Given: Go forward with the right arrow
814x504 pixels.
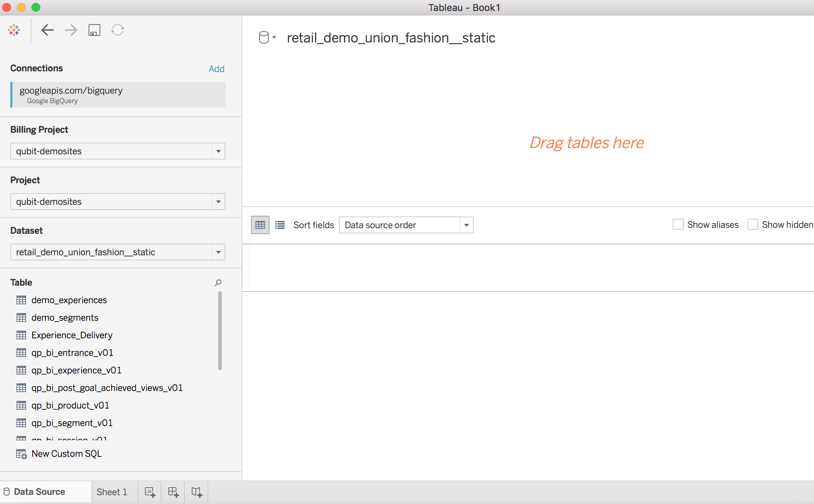Looking at the screenshot, I should [x=71, y=30].
